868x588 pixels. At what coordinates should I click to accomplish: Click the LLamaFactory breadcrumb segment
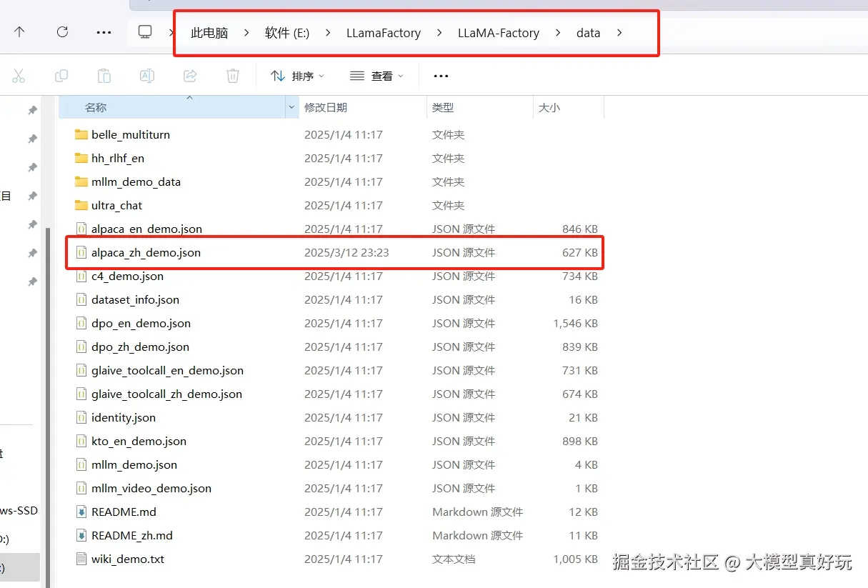point(384,33)
